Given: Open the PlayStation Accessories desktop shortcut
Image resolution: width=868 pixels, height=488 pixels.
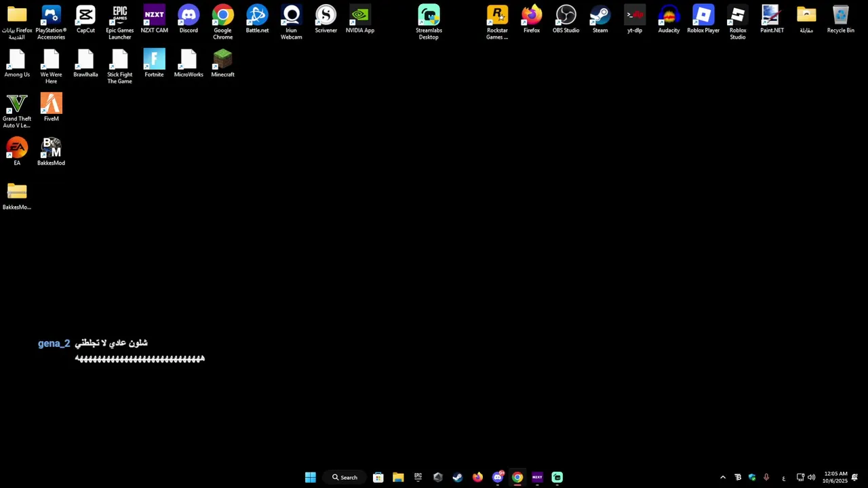Looking at the screenshot, I should click(x=51, y=22).
